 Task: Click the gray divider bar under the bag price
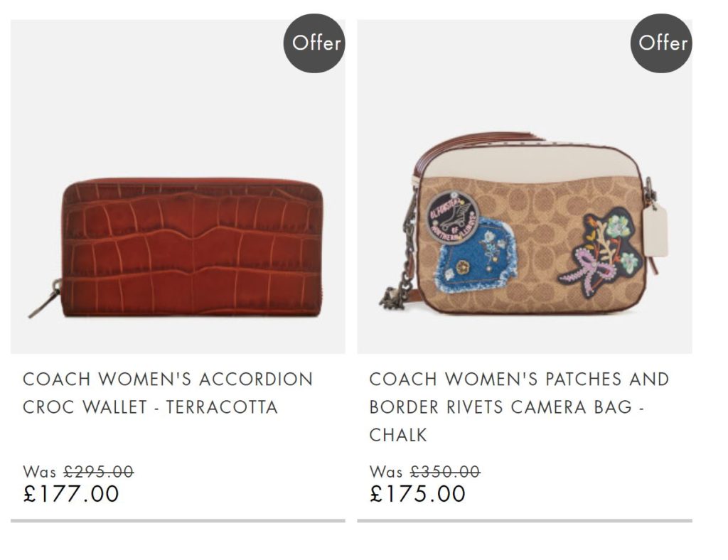[x=525, y=521]
